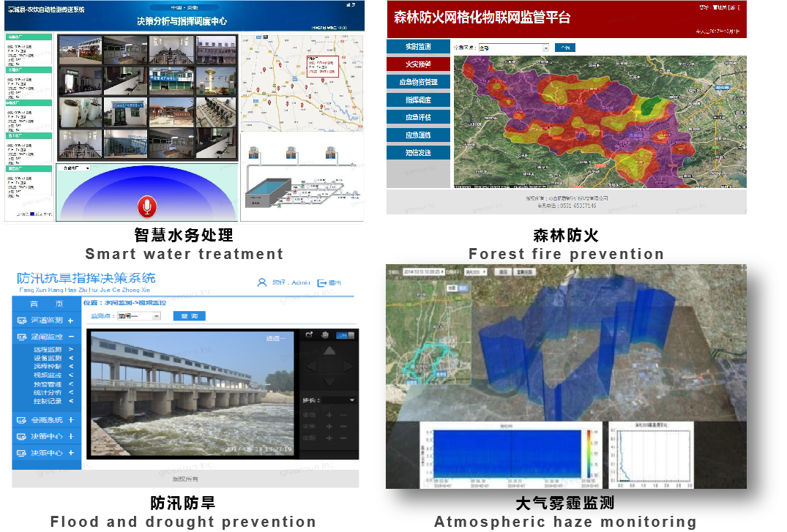Click the logout arrow icon
This screenshot has width=787, height=532.
pos(322,282)
